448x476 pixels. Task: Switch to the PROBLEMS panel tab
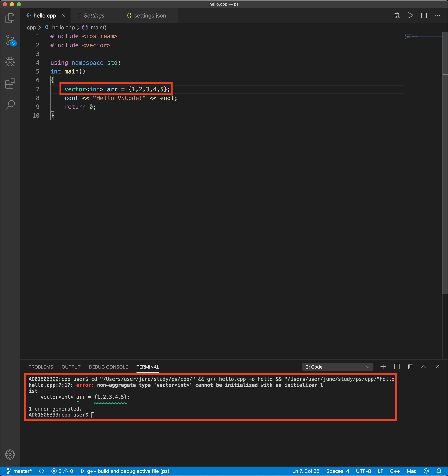pos(41,367)
